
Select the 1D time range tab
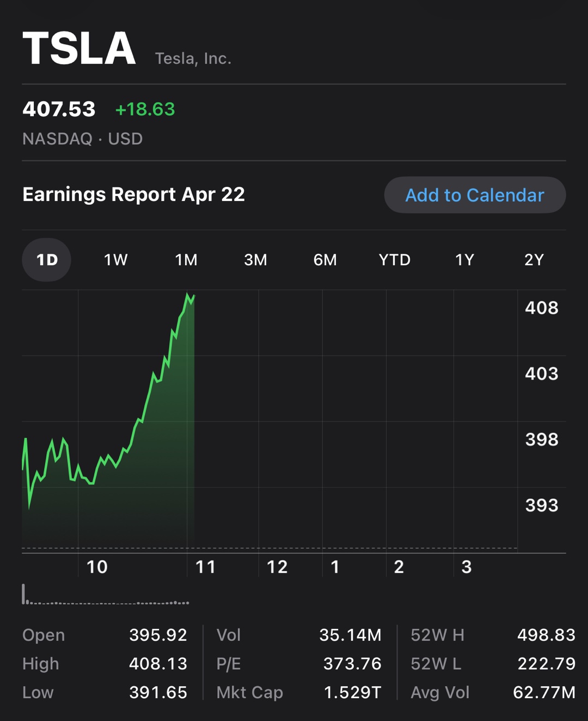click(x=46, y=260)
